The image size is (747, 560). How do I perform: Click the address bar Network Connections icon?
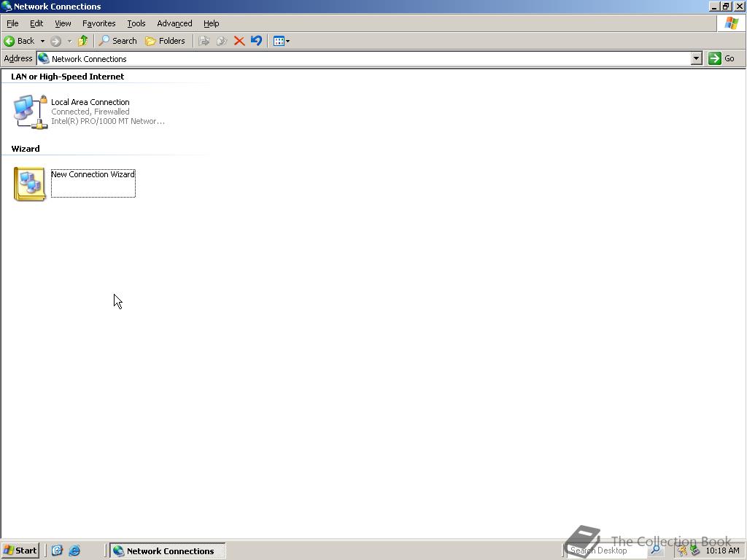44,58
